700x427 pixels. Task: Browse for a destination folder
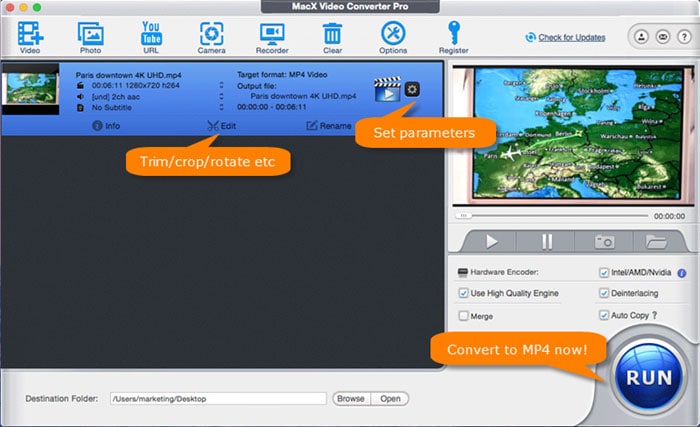[351, 398]
